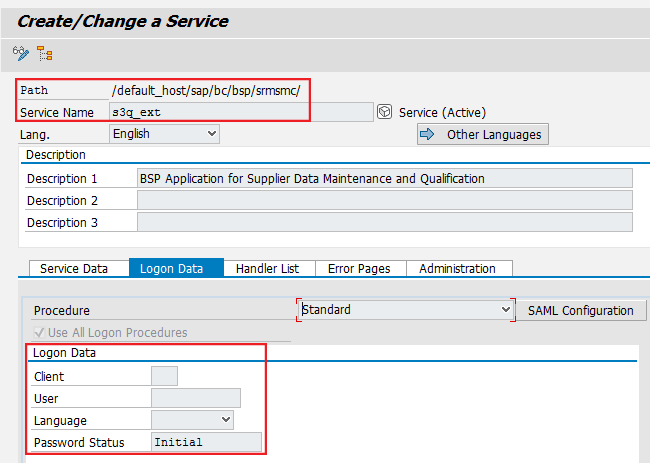Viewport: 650px width, 463px height.
Task: Switch to the Service Data tab
Action: (x=74, y=268)
